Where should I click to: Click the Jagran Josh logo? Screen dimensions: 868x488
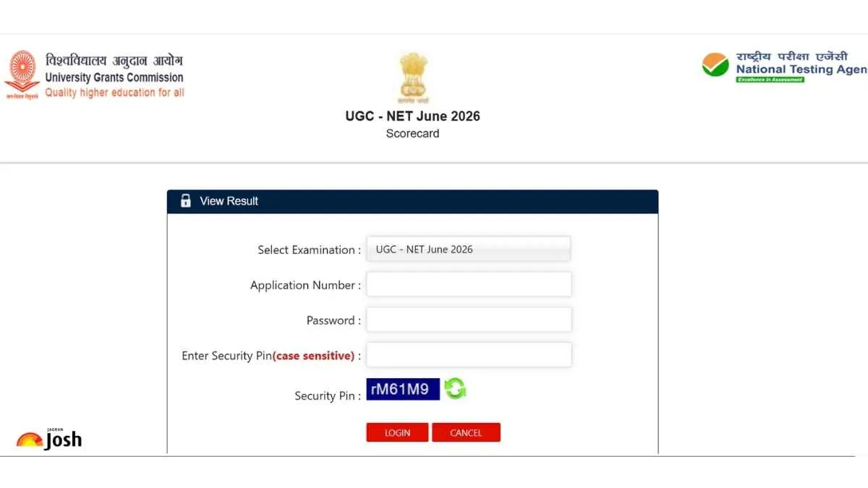(49, 438)
